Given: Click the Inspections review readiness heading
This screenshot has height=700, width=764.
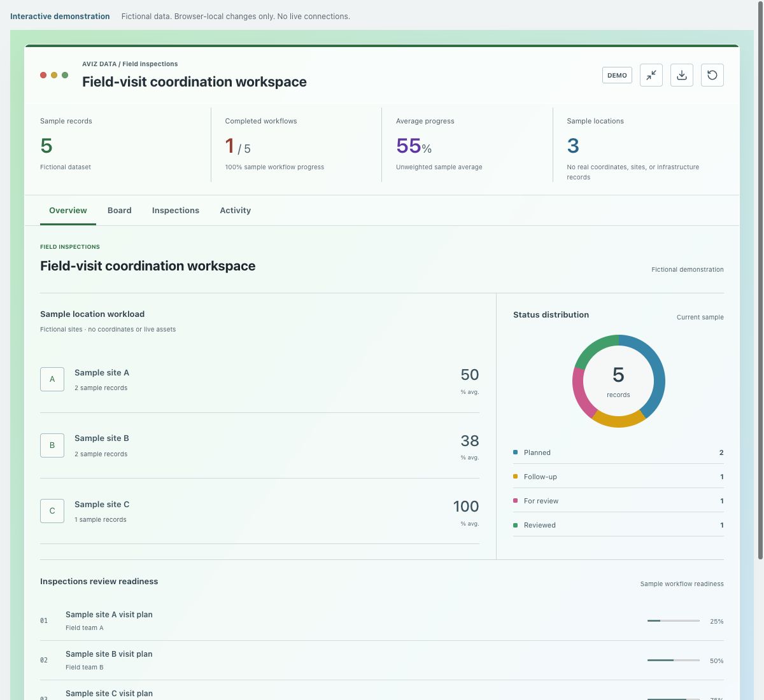Looking at the screenshot, I should (x=99, y=582).
